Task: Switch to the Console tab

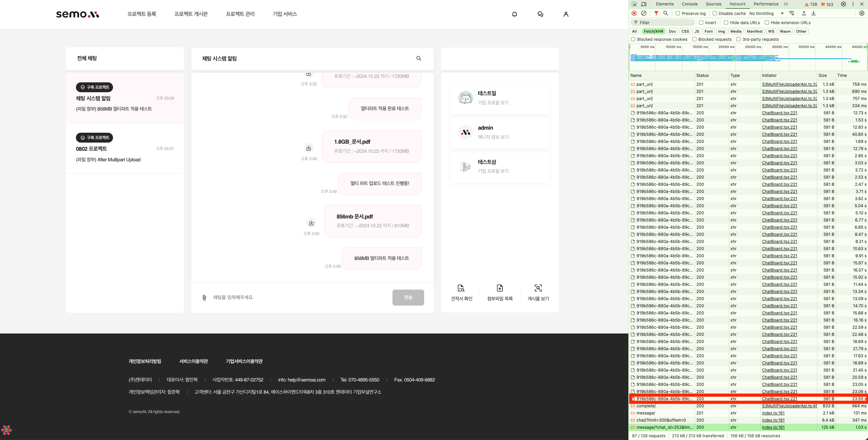Action: tap(689, 4)
